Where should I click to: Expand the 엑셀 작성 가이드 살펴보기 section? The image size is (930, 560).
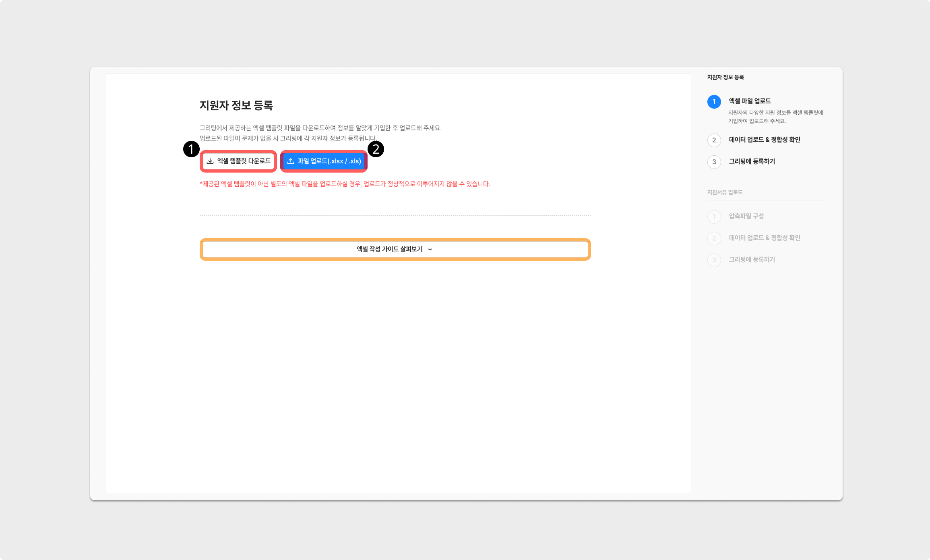click(389, 249)
